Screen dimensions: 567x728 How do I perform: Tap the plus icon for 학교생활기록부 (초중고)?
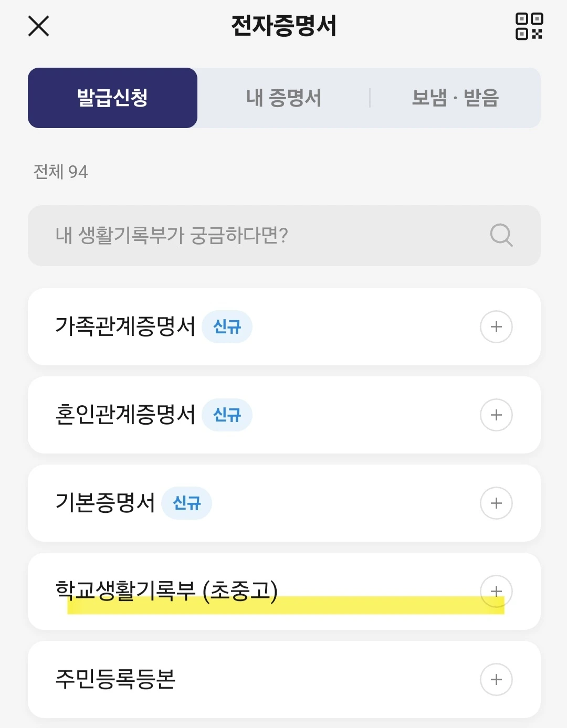point(496,591)
